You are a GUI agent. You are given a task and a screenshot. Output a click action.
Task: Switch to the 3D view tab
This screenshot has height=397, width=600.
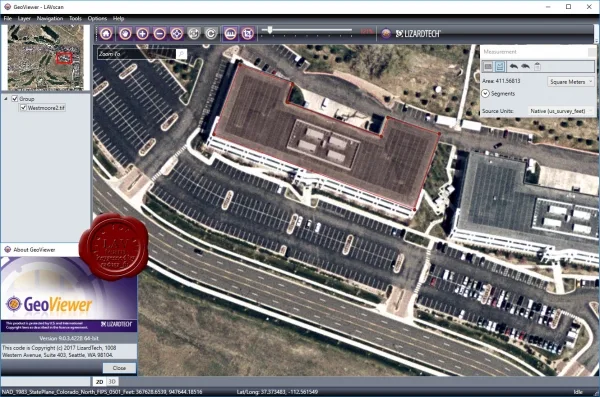112,382
